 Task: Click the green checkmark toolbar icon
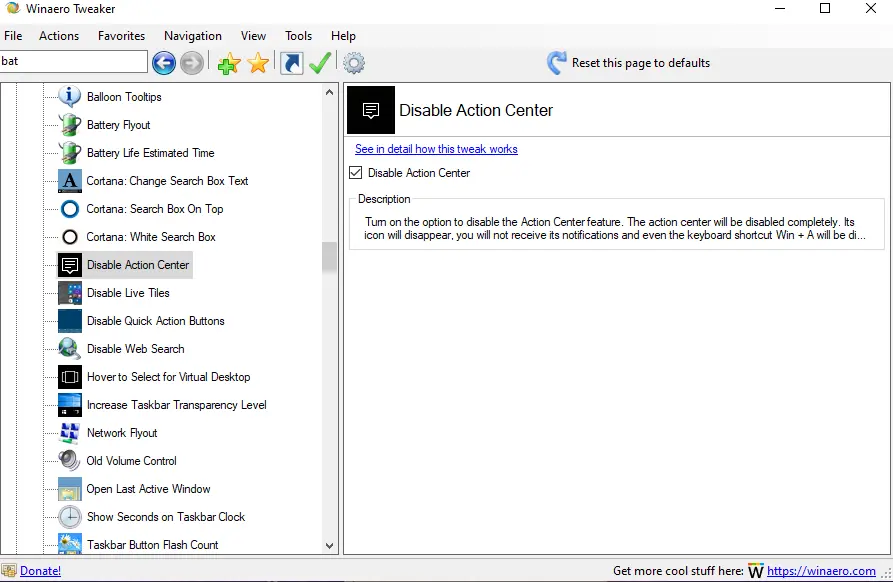tap(320, 63)
